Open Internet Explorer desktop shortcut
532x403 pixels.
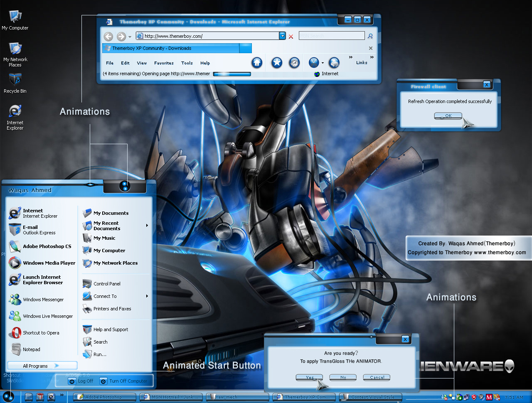pyautogui.click(x=15, y=117)
